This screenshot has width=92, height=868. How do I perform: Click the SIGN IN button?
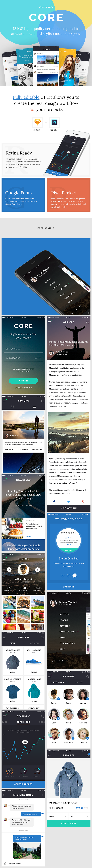pos(23,381)
